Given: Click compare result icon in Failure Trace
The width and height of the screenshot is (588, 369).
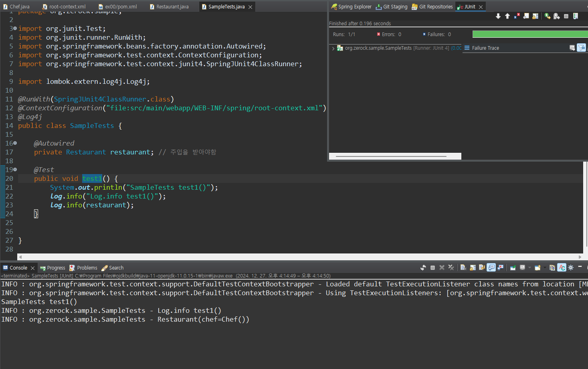Looking at the screenshot, I should pyautogui.click(x=572, y=48).
